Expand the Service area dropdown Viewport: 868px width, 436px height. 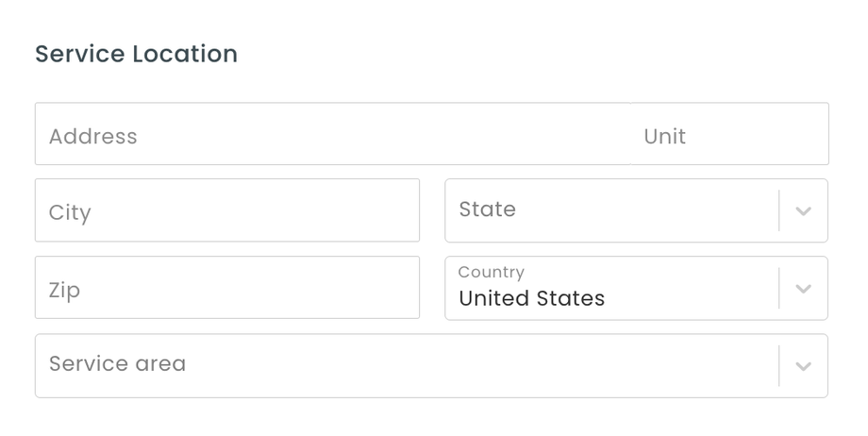pyautogui.click(x=406, y=365)
